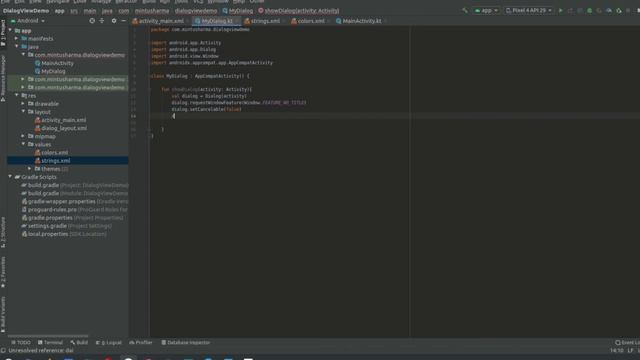
Task: Collapse the app module tree node
Action: [x=10, y=31]
